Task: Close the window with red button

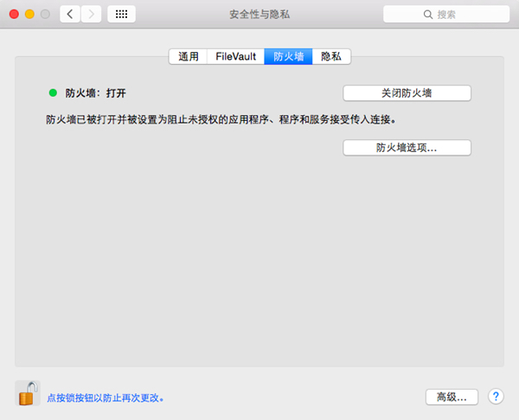Action: coord(14,14)
